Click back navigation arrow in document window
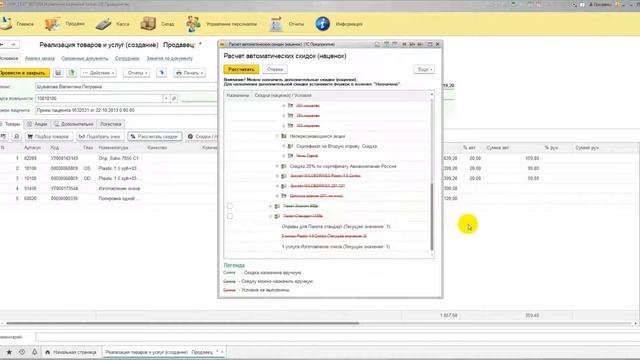The image size is (640, 360). point(2,44)
